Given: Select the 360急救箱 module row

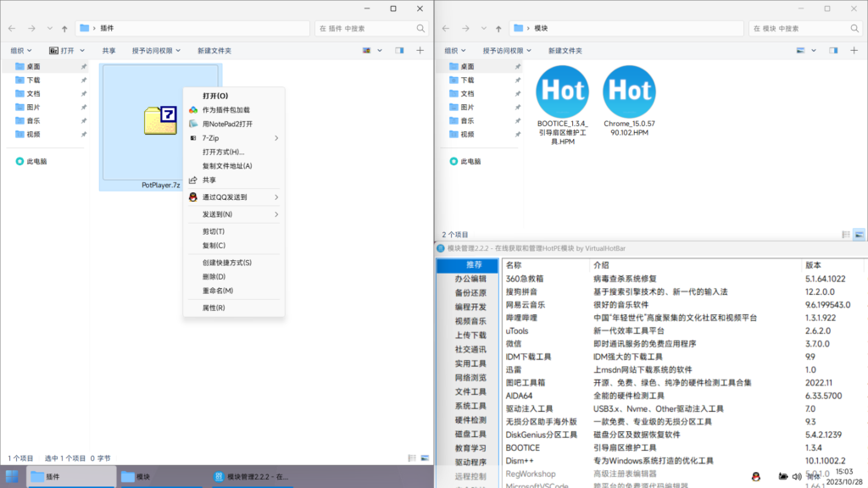Looking at the screenshot, I should [x=684, y=279].
